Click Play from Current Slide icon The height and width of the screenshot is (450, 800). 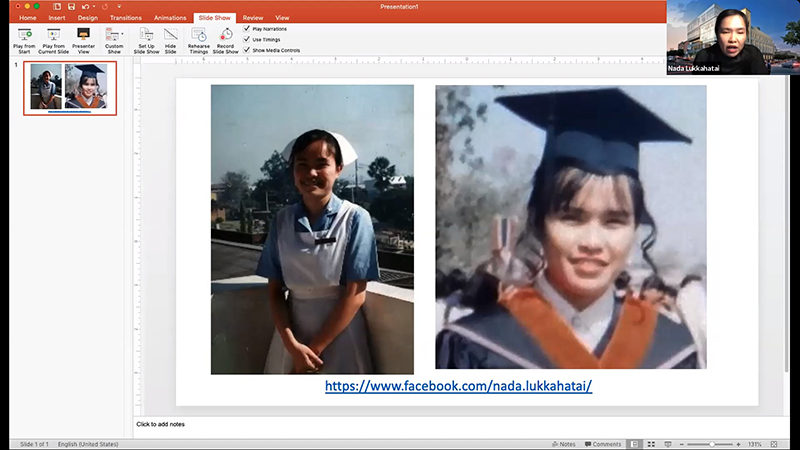[53, 35]
